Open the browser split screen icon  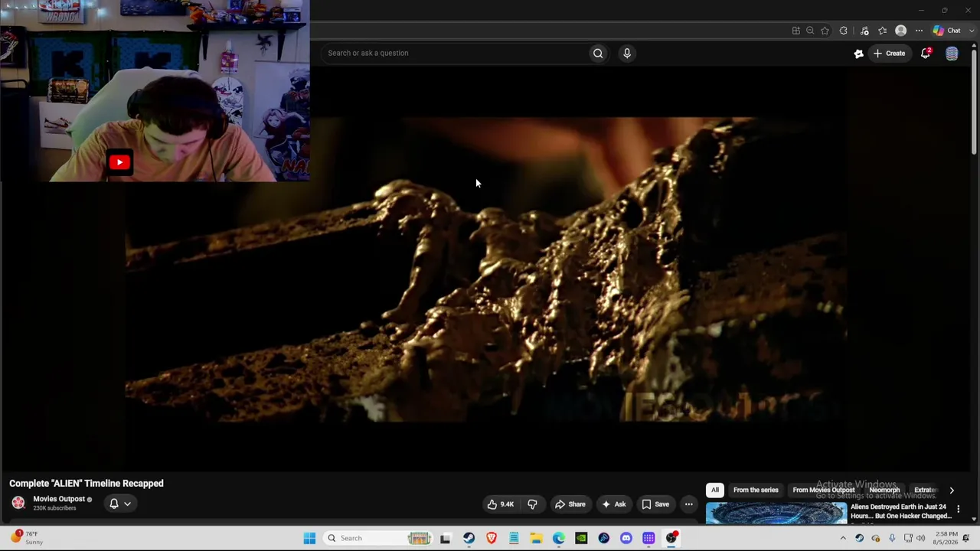click(x=796, y=31)
